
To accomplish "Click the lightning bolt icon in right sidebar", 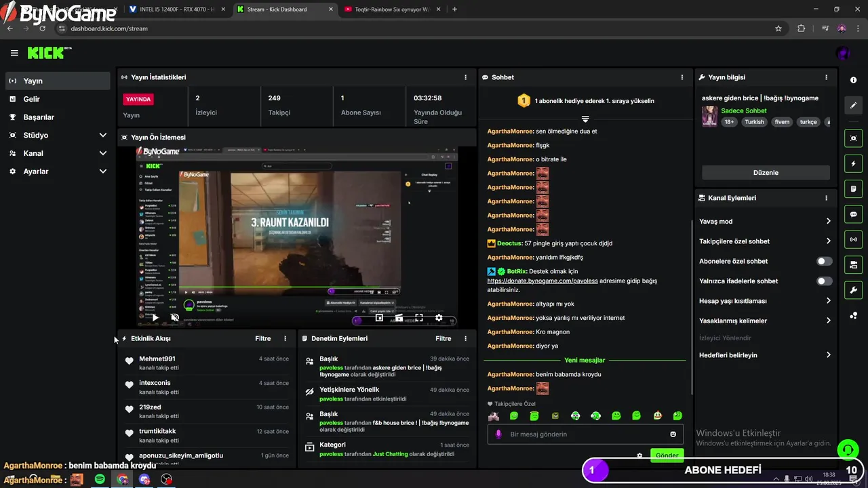I will [x=853, y=163].
